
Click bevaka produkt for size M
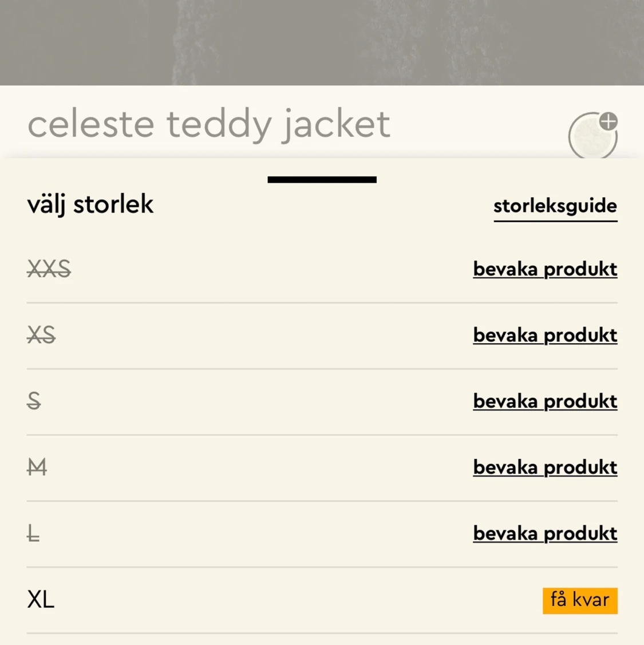545,467
